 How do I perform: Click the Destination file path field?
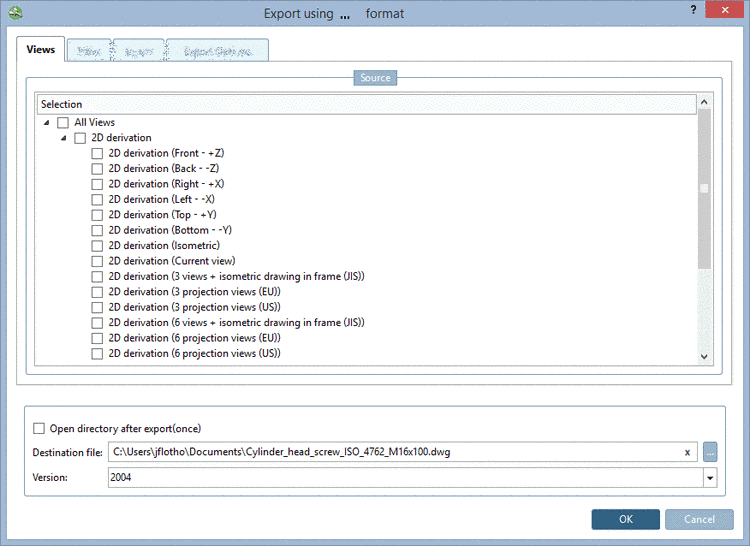tap(402, 452)
